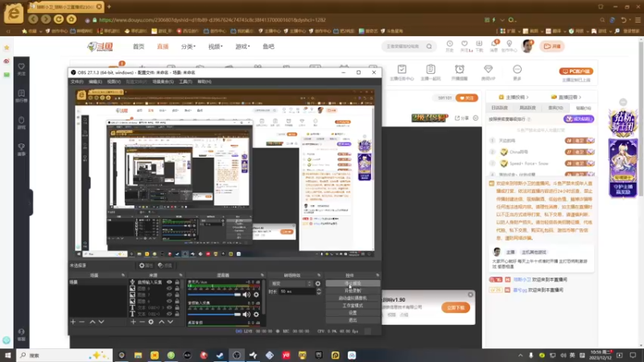Toggle visibility of the fourth source row
The height and width of the screenshot is (362, 644).
pos(169,301)
